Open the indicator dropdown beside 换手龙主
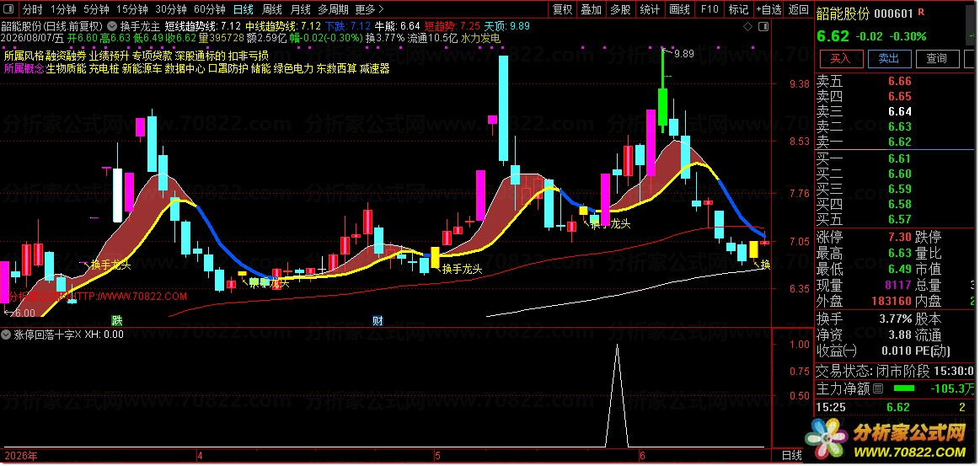 point(112,26)
